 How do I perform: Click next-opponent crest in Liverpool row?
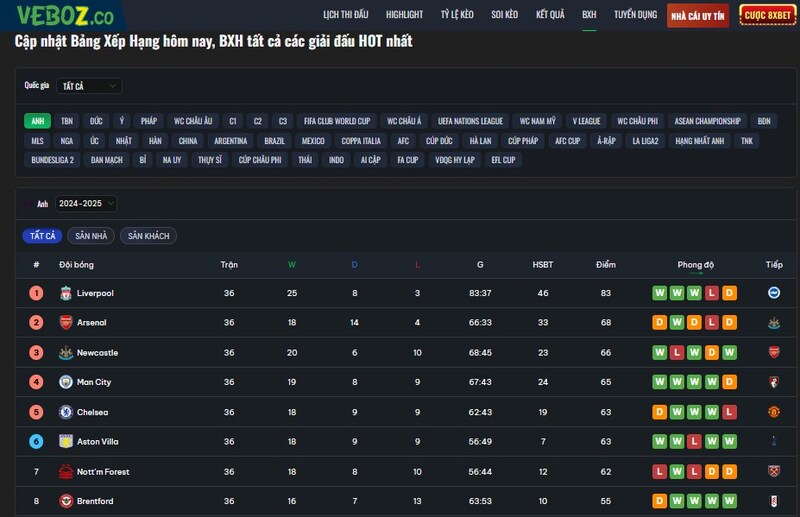[774, 292]
